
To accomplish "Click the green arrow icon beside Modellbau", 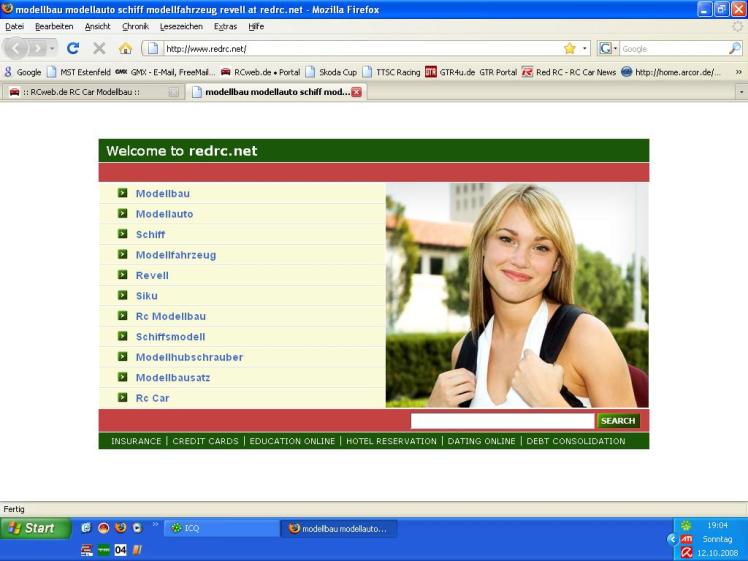I will click(x=122, y=193).
